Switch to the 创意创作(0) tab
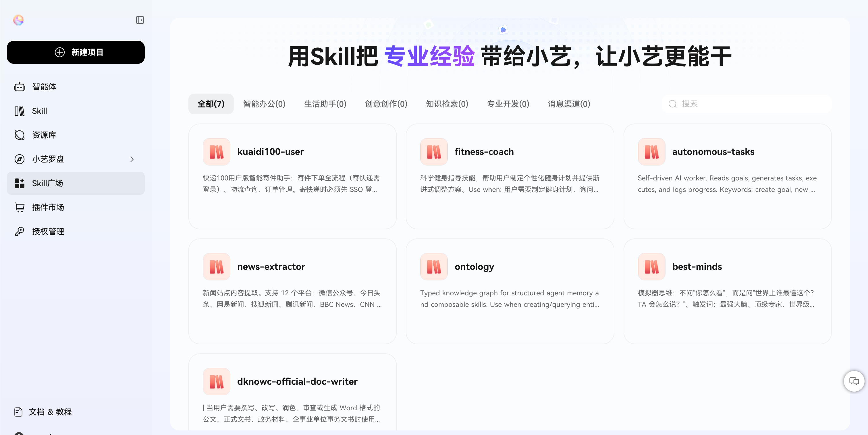Screen dimensions: 868x435 [x=386, y=104]
